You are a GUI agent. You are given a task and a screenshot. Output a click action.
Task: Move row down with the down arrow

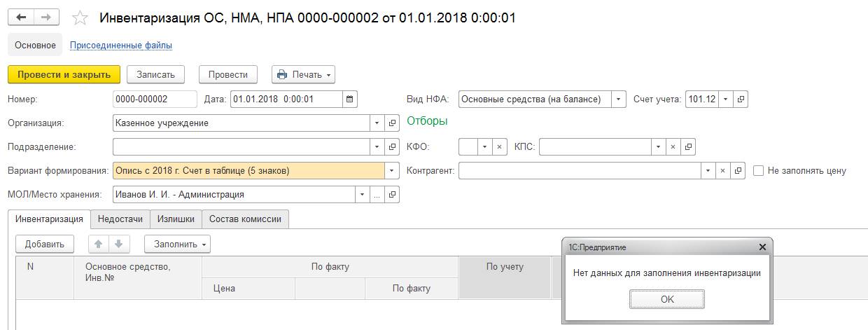(118, 244)
